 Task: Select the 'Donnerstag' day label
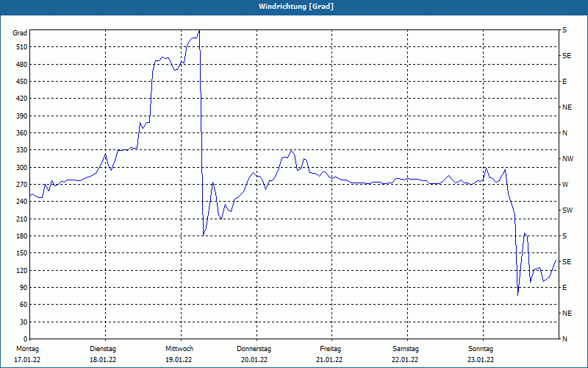tap(254, 349)
